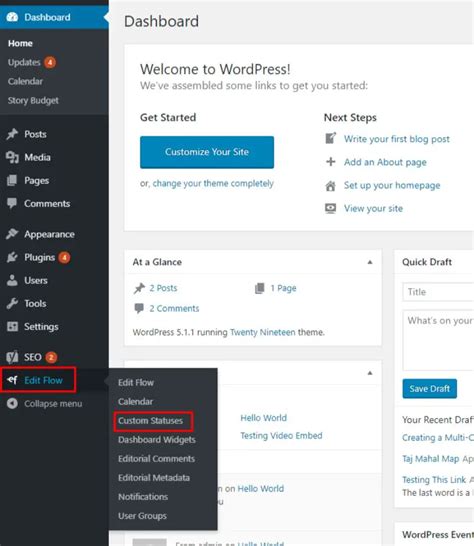Open Updates in the Dashboard submenu
The width and height of the screenshot is (474, 546).
[x=24, y=62]
